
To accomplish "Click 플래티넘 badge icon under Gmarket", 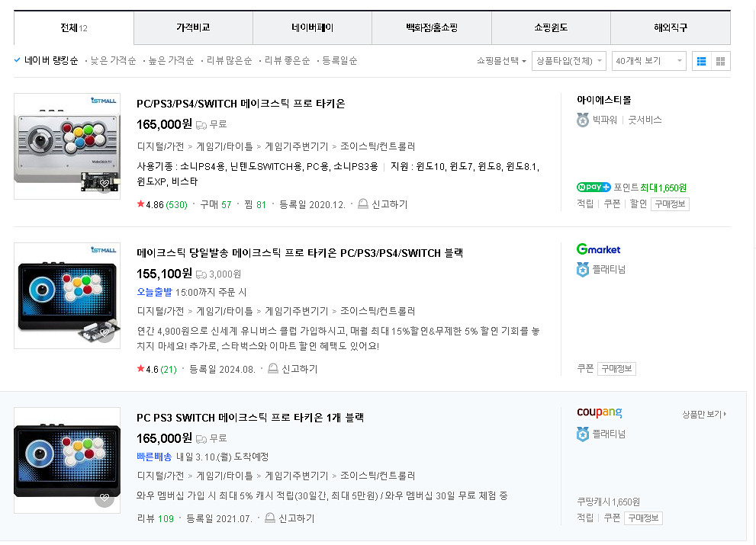I will point(583,269).
